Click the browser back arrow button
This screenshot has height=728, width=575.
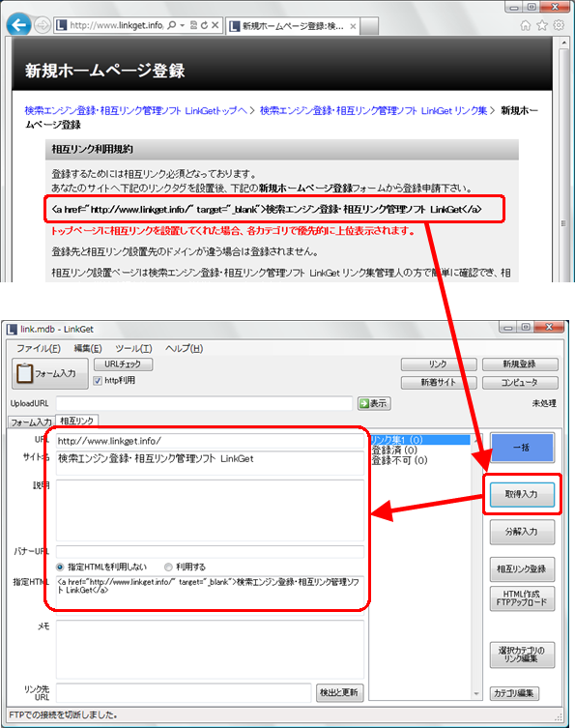18,25
